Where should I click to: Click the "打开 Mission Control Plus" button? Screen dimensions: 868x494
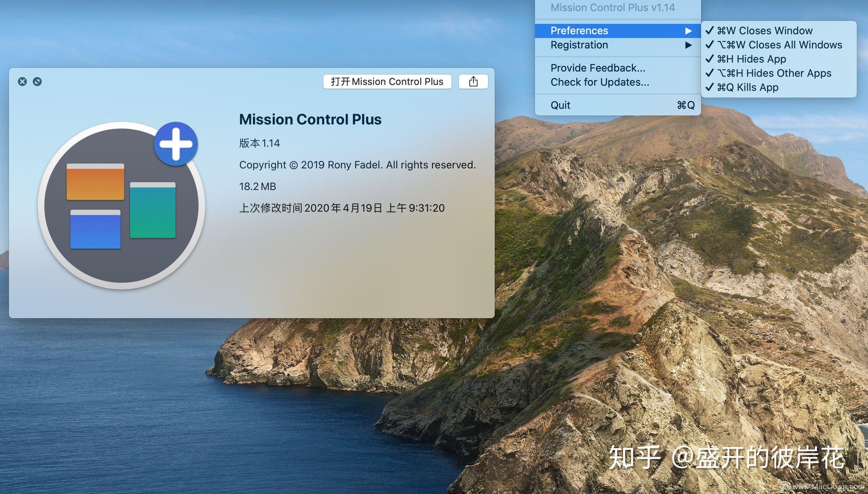click(x=387, y=81)
